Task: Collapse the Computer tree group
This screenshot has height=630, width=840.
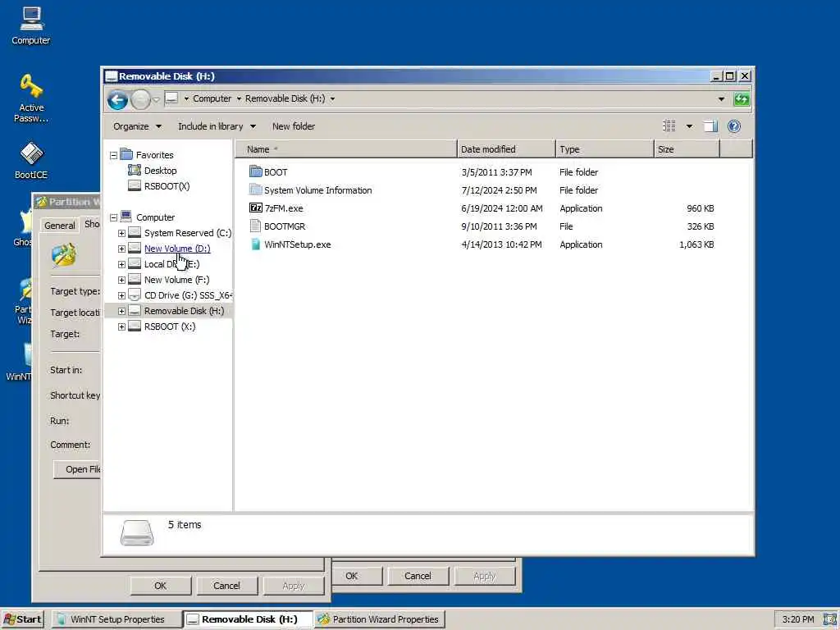Action: [113, 217]
